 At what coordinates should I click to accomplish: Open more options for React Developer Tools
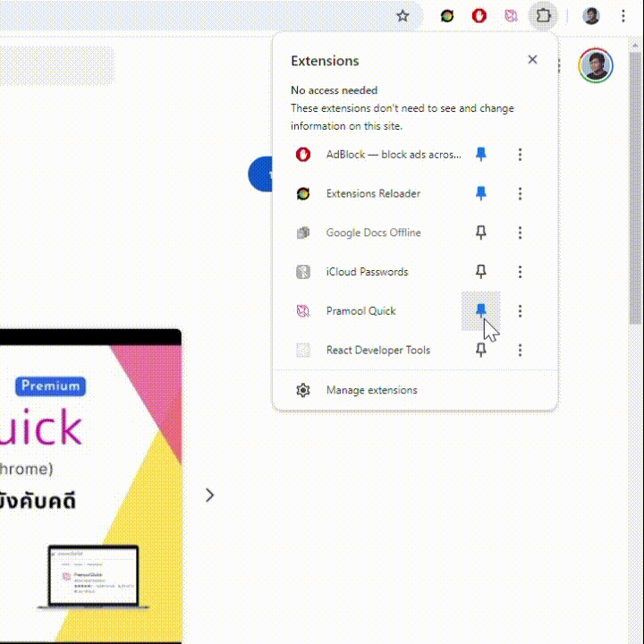click(520, 350)
